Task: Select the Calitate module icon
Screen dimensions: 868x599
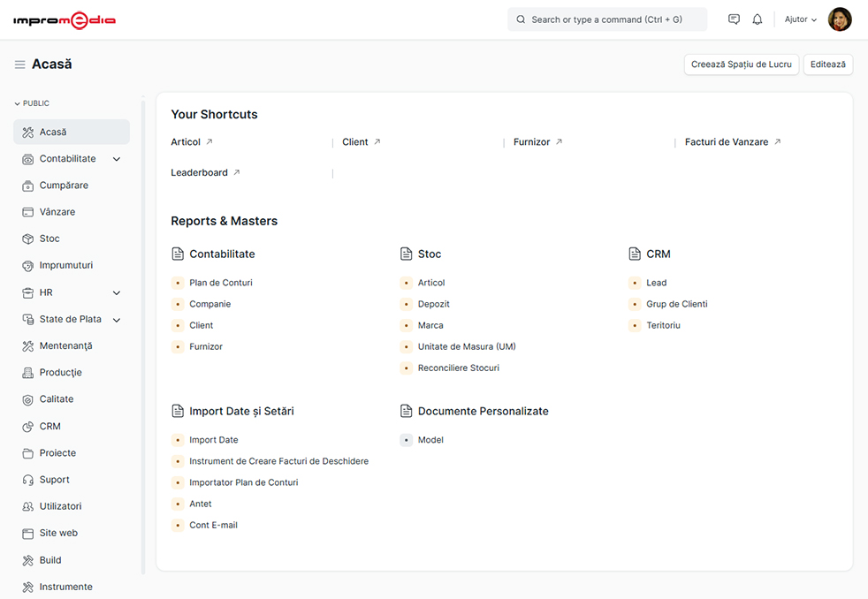Action: 27,398
